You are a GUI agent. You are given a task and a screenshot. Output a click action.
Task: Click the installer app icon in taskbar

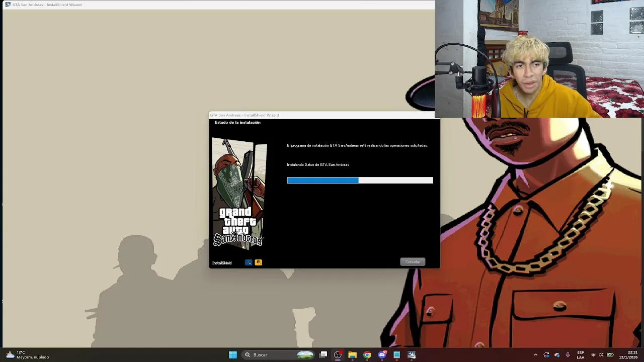[x=412, y=355]
